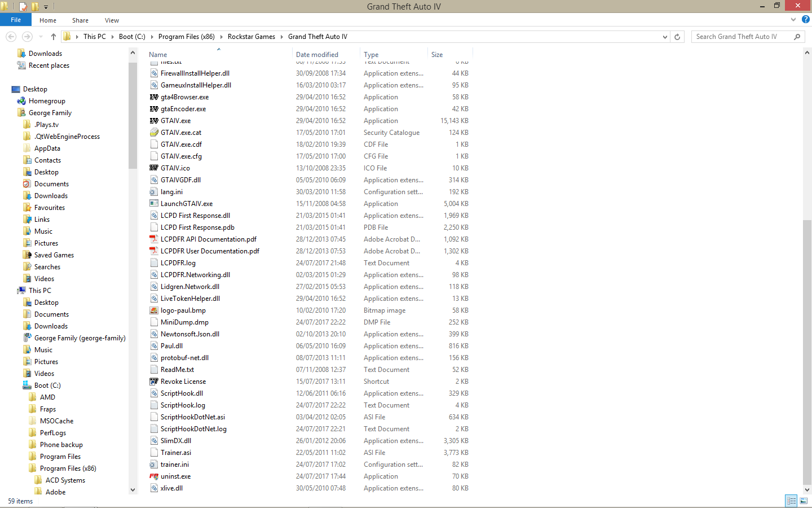Click the Forward arrow button
Viewport: 812px width, 508px height.
click(x=27, y=37)
